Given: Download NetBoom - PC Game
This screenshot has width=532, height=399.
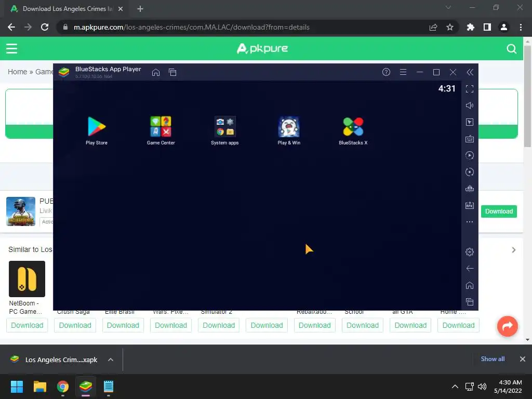Looking at the screenshot, I should 27,325.
